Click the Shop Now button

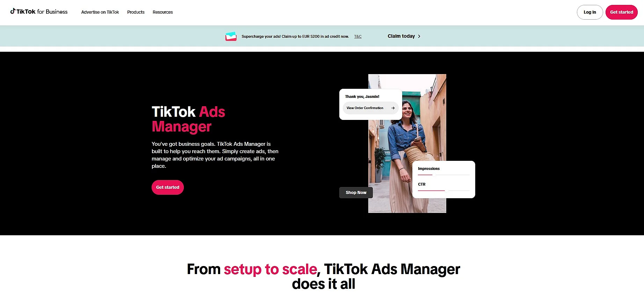356,193
